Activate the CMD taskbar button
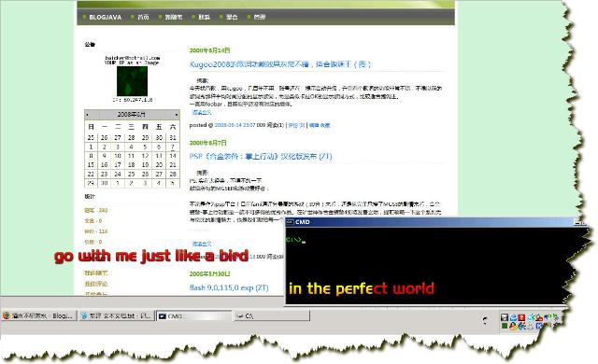This screenshot has width=598, height=364. click(194, 316)
